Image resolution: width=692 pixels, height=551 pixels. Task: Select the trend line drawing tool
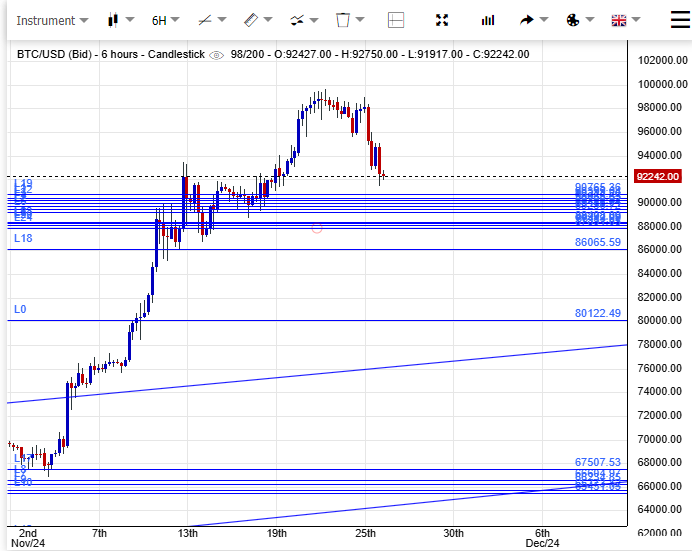pyautogui.click(x=205, y=20)
